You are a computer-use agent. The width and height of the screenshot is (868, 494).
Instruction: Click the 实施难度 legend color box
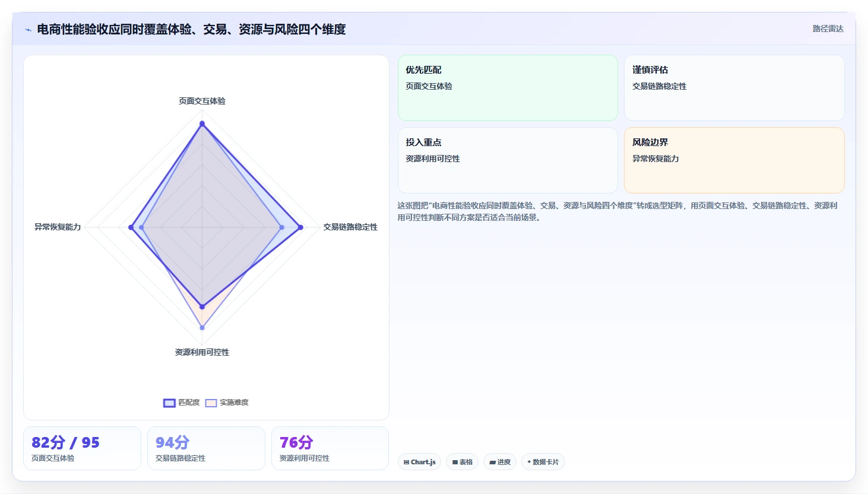point(211,403)
